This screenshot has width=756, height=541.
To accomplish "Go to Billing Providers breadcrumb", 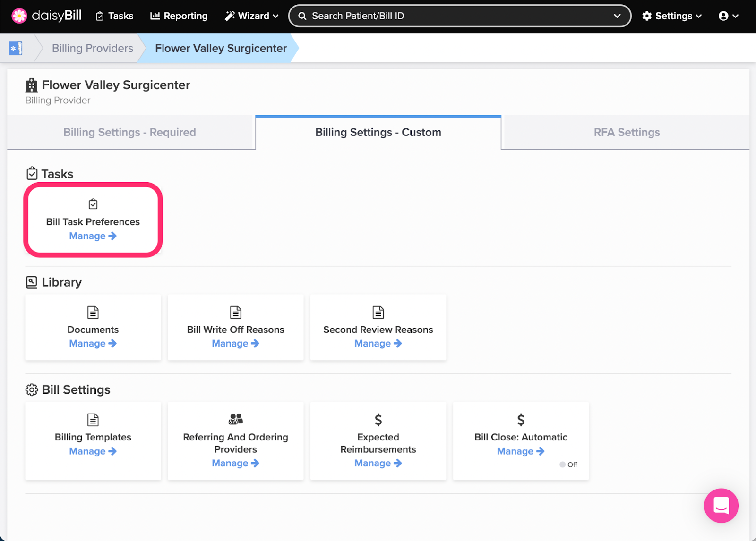I will [93, 48].
